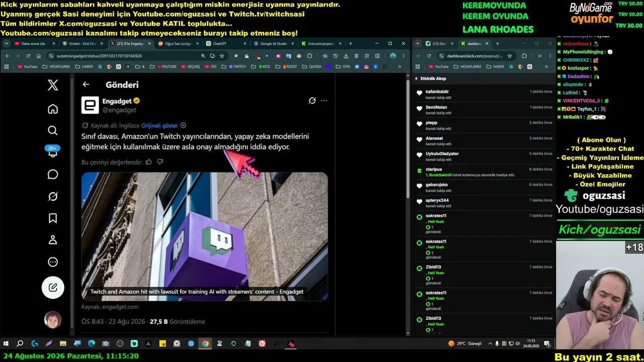Open the Twitch article image card
The width and height of the screenshot is (644, 362).
click(x=205, y=236)
